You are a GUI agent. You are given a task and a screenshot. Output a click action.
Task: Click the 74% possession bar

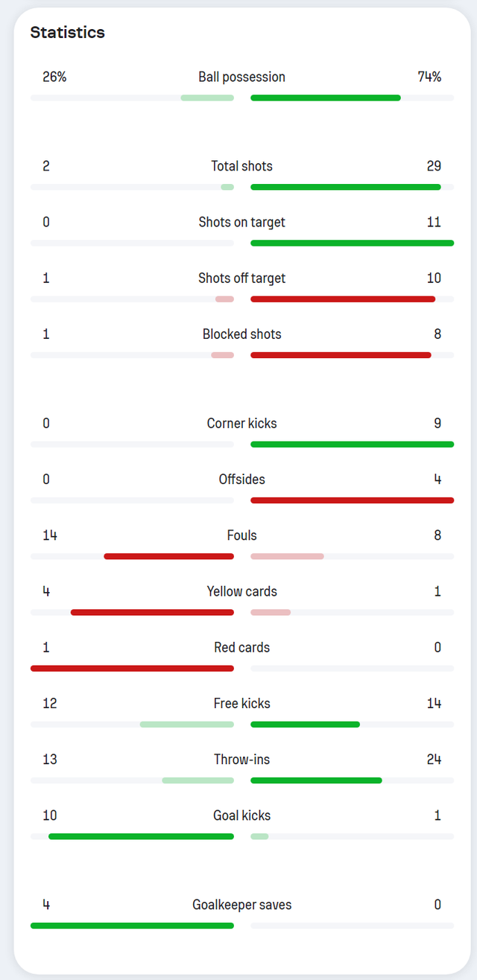click(x=325, y=98)
